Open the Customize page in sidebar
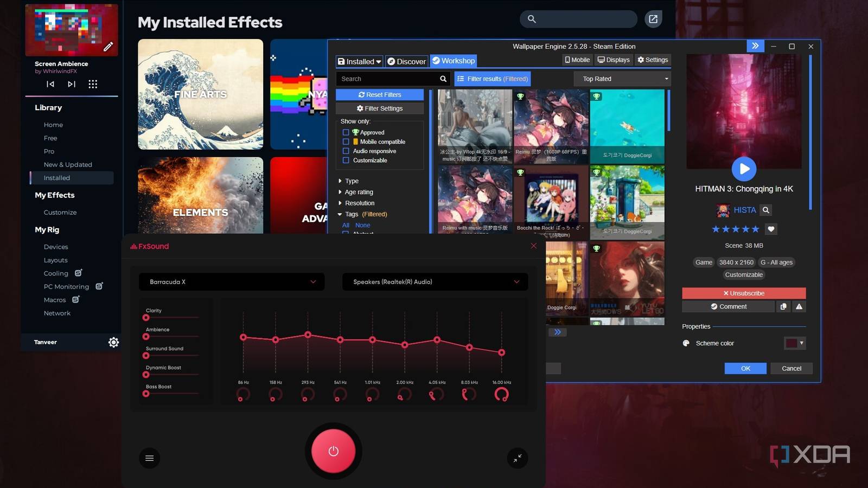 pyautogui.click(x=60, y=213)
